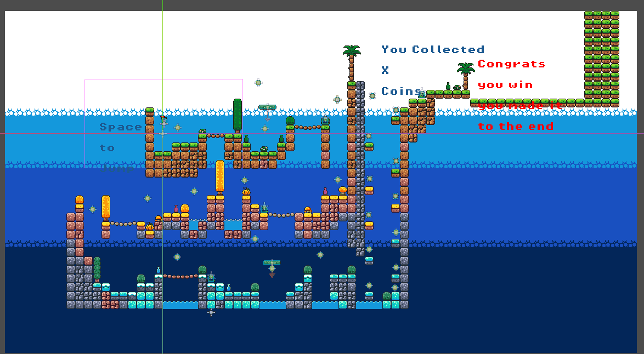Select the rope bridge between the round bush and caged enemy
Viewport: 644px width, 354px height.
[308, 127]
